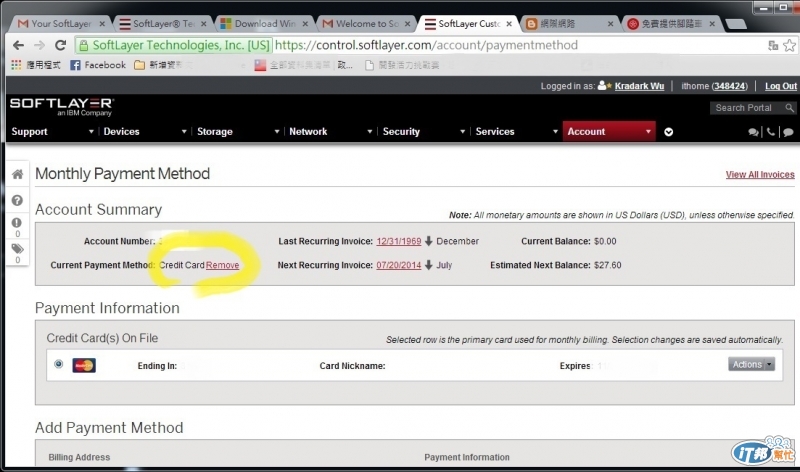Click the MasterCard logo on card row
This screenshot has height=472, width=800.
point(84,365)
